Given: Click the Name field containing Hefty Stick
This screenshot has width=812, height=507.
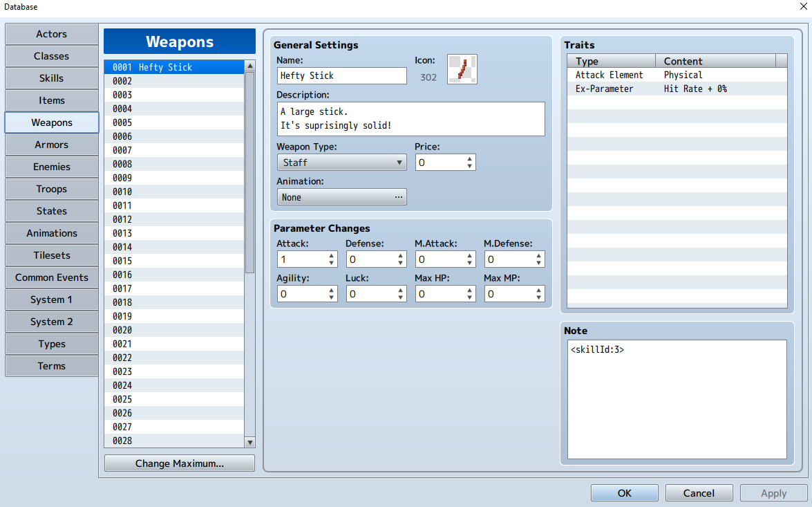Looking at the screenshot, I should coord(342,75).
